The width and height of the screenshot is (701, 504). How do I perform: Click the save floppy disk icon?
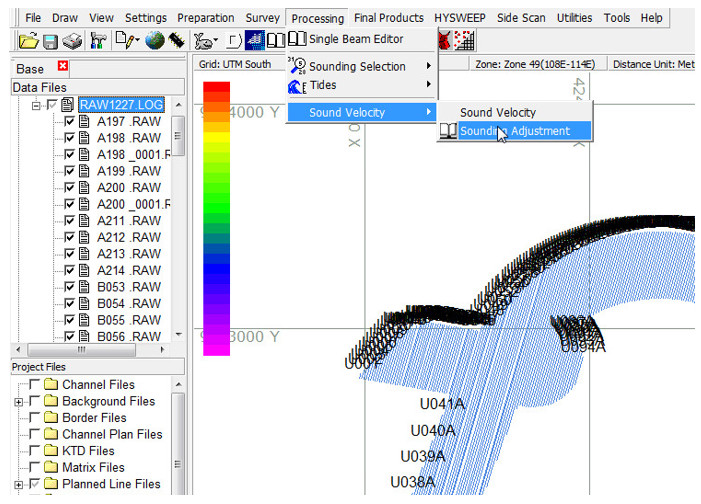pos(51,42)
